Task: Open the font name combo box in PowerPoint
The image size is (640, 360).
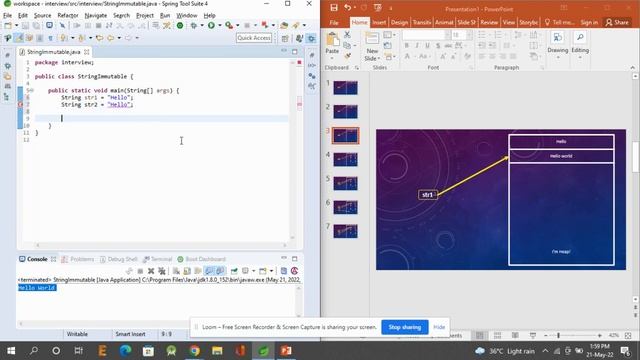Action: [x=426, y=35]
